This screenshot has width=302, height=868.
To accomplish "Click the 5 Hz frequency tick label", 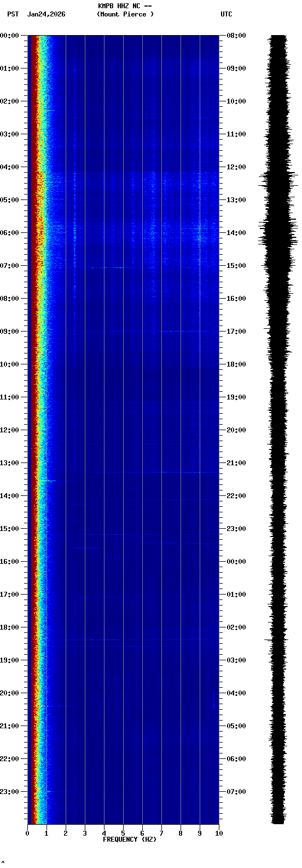I will tap(123, 833).
